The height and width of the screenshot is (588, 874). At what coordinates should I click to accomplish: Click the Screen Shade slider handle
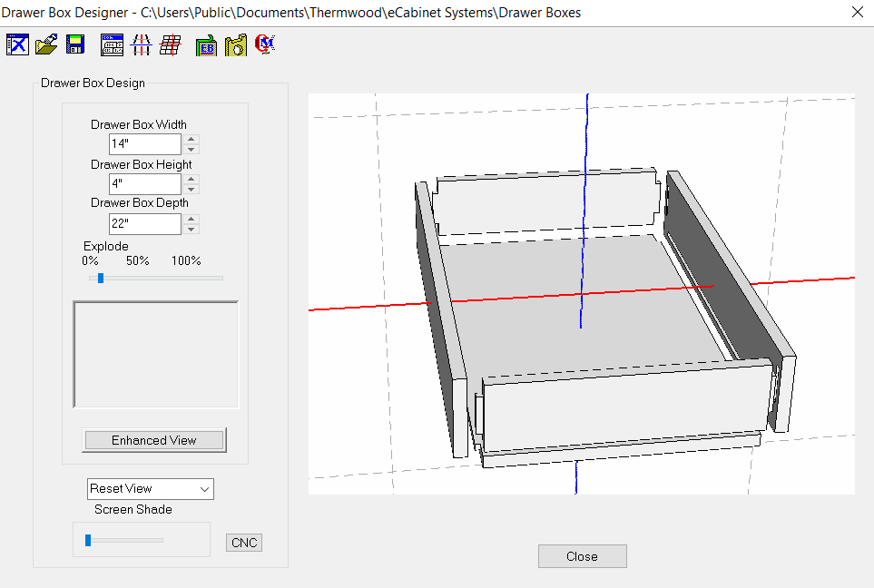88,540
